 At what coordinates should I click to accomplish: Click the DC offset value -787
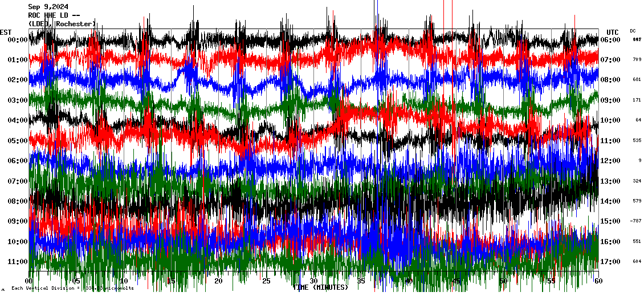point(635,221)
